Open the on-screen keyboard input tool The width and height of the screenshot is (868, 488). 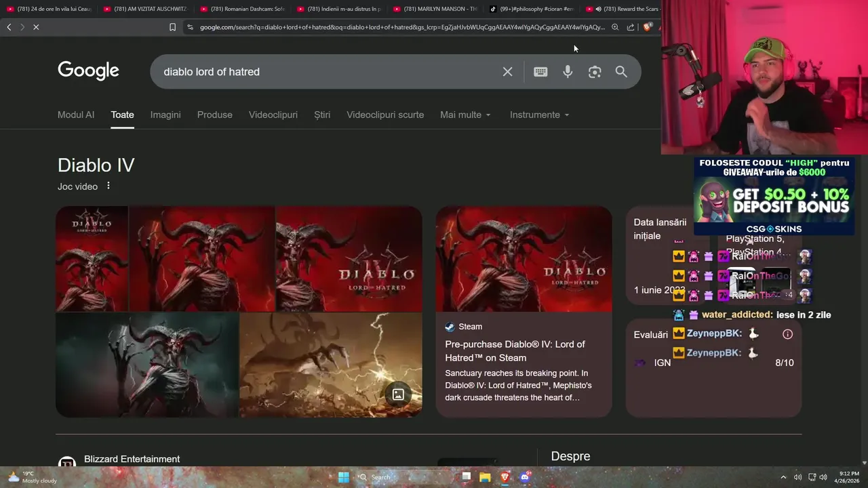(540, 72)
